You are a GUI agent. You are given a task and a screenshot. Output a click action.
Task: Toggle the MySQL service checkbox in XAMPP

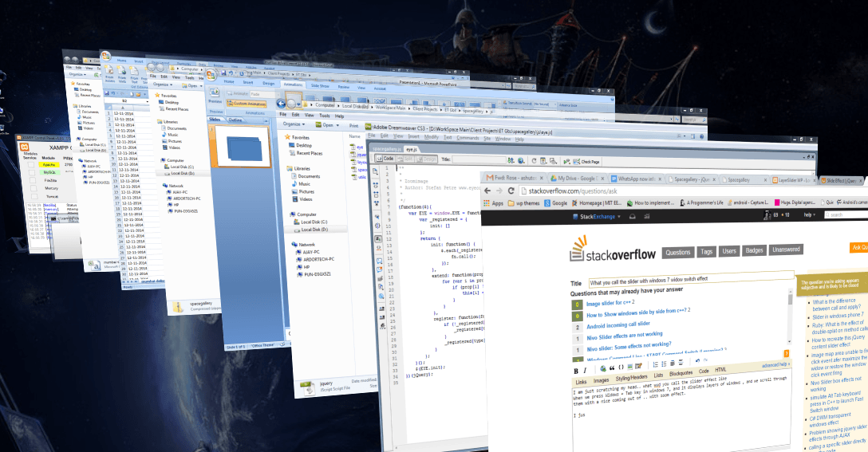32,172
